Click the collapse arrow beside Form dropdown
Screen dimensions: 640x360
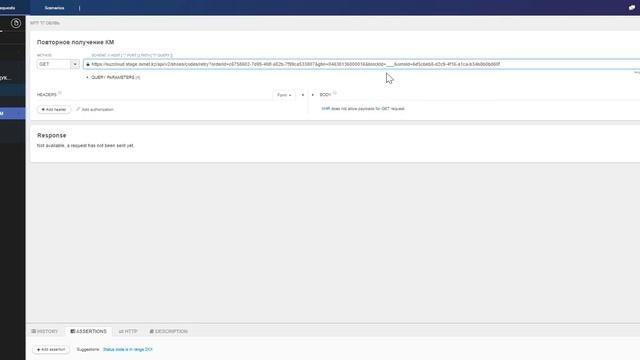[x=302, y=95]
